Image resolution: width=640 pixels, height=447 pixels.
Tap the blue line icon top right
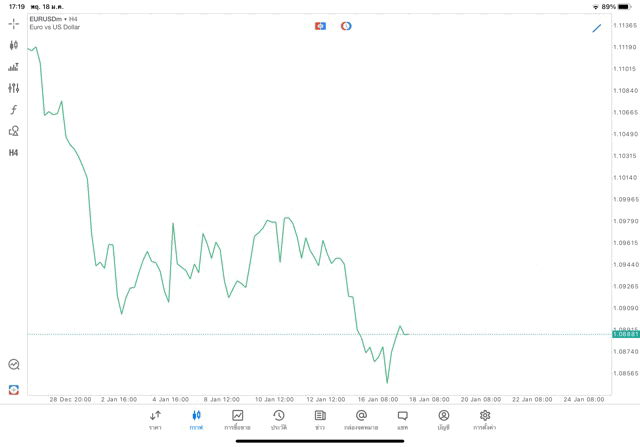(x=597, y=28)
